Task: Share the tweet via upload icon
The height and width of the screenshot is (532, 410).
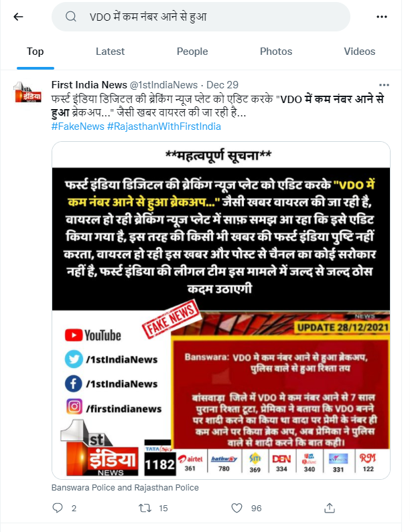Action: (x=330, y=508)
